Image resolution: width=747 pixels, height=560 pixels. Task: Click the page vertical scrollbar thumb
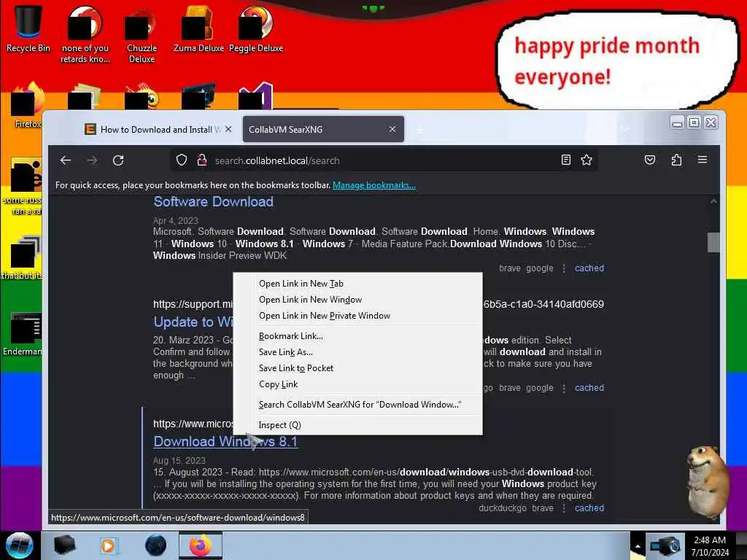[713, 242]
